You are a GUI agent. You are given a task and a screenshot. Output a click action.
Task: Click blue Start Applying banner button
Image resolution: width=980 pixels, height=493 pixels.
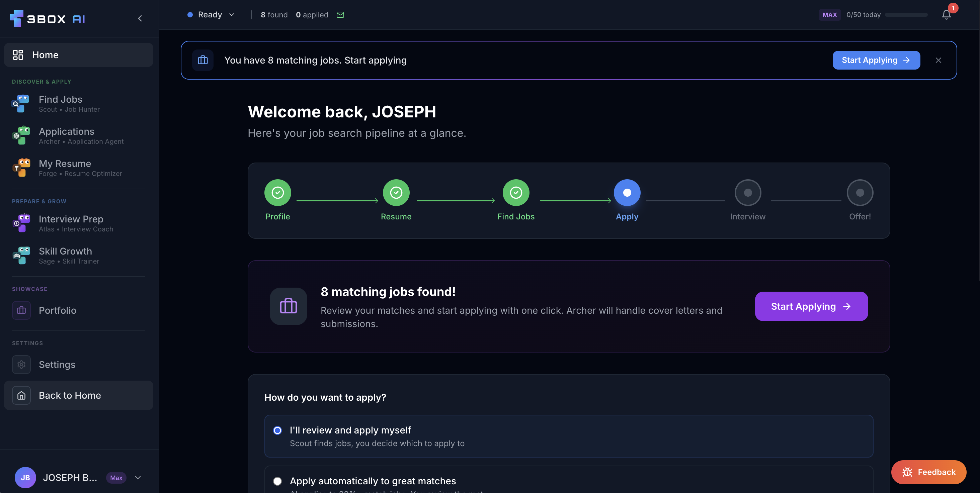876,60
